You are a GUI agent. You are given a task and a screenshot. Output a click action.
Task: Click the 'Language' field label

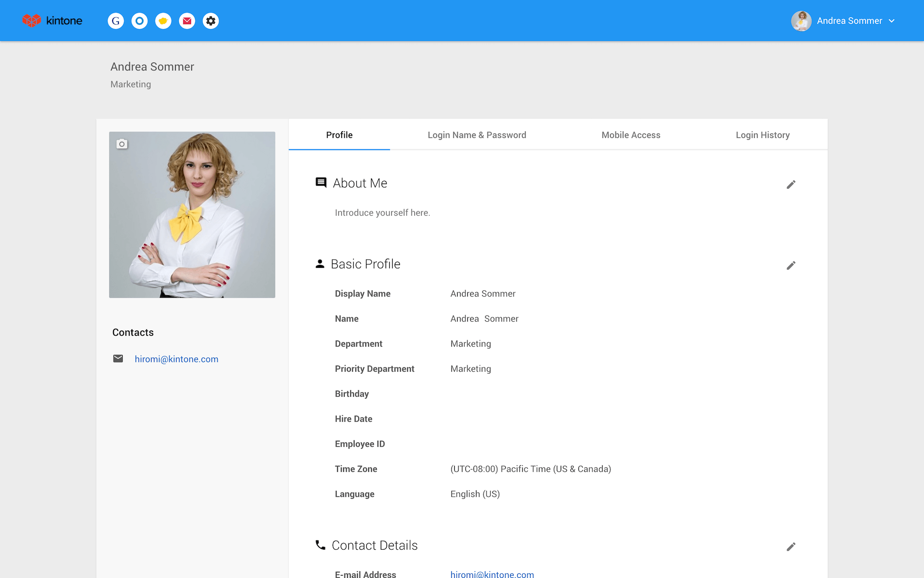(355, 494)
